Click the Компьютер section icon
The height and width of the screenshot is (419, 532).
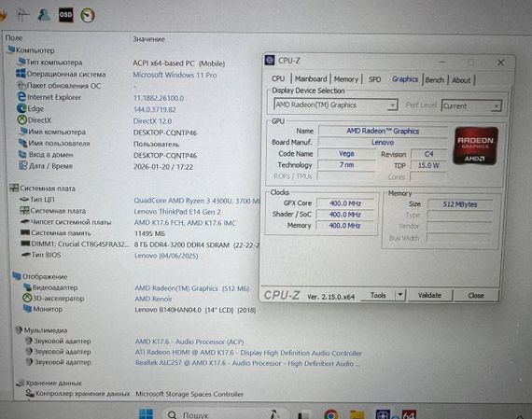(x=11, y=49)
